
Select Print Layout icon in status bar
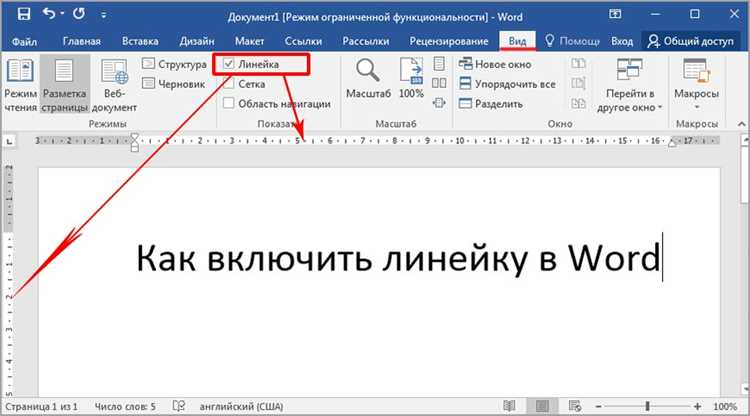(542, 406)
